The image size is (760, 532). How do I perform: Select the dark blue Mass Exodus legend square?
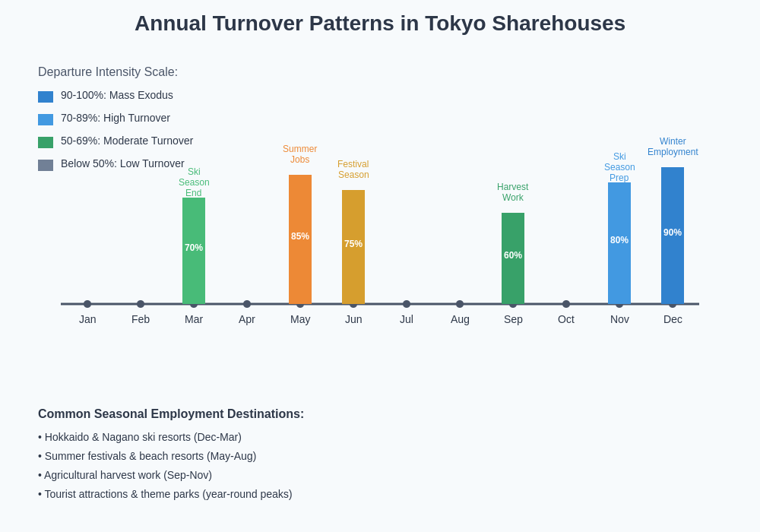(x=46, y=97)
